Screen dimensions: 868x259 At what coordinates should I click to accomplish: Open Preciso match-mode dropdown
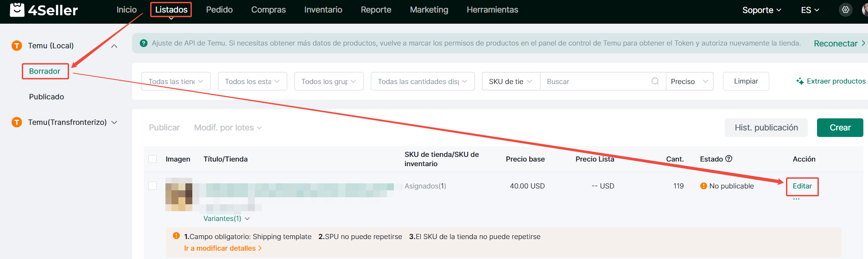pos(690,81)
